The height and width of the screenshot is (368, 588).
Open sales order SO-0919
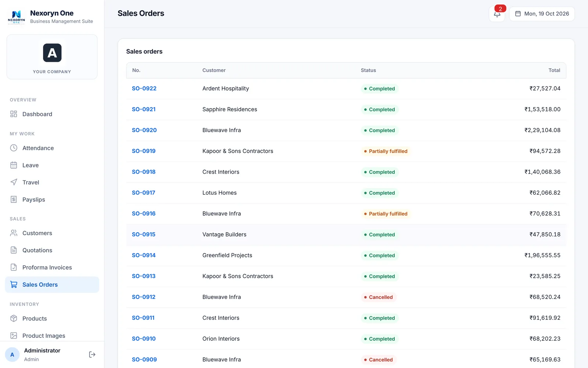click(x=144, y=151)
